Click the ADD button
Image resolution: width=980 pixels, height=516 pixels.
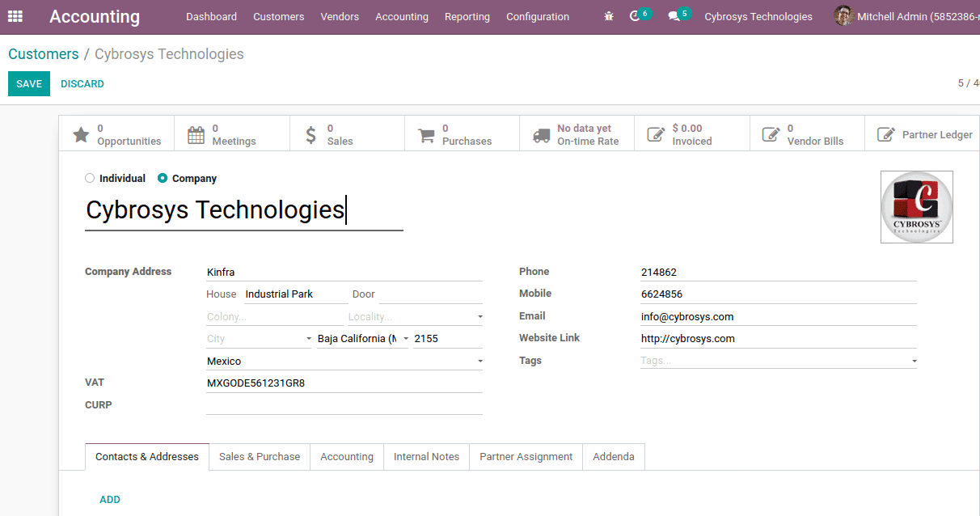coord(110,500)
